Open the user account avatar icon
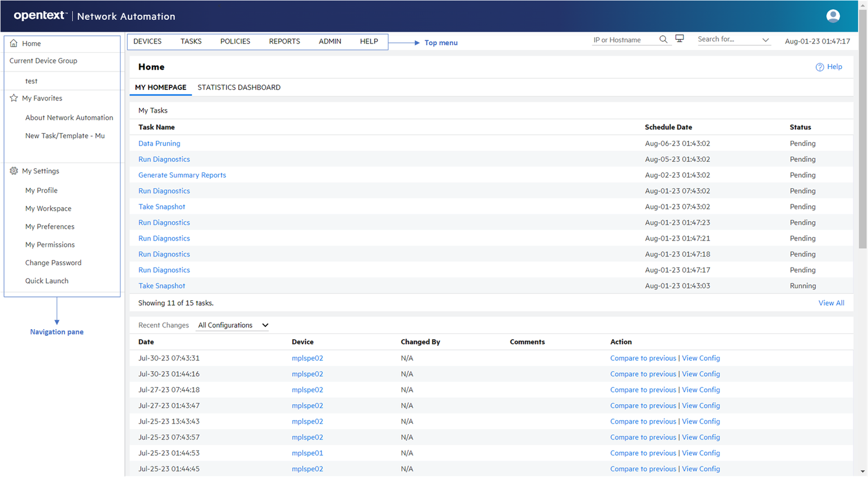 tap(833, 16)
